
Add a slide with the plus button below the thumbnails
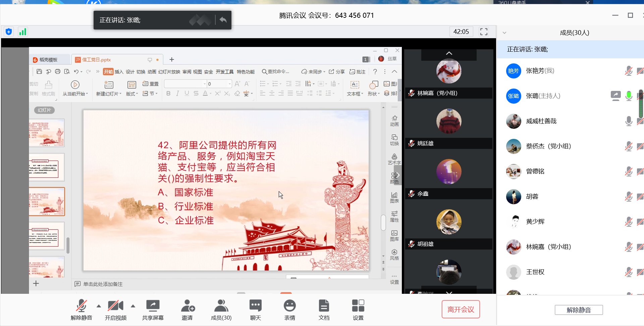[x=36, y=283]
